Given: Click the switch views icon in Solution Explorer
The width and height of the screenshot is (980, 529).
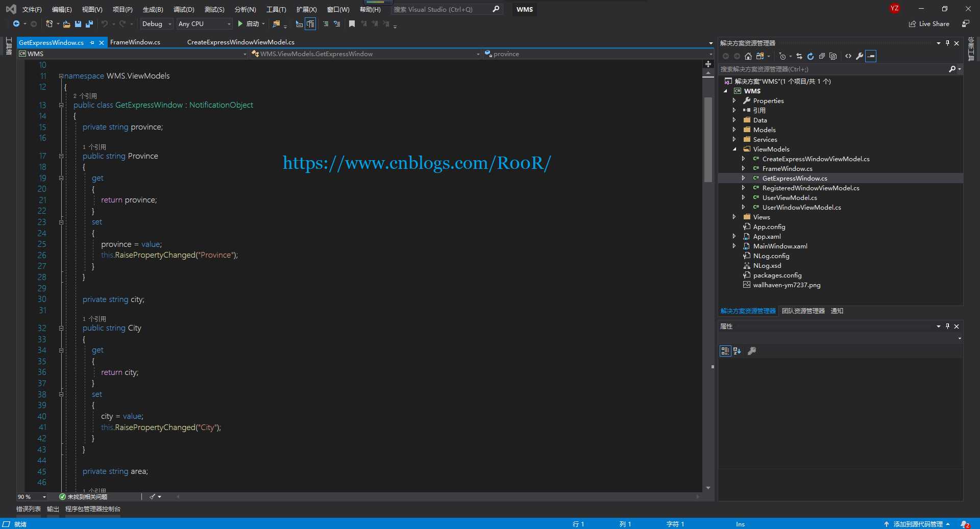Looking at the screenshot, I should [x=760, y=56].
